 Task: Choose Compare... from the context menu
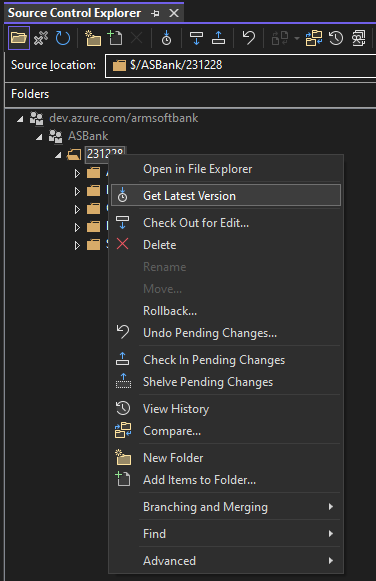coord(226,431)
